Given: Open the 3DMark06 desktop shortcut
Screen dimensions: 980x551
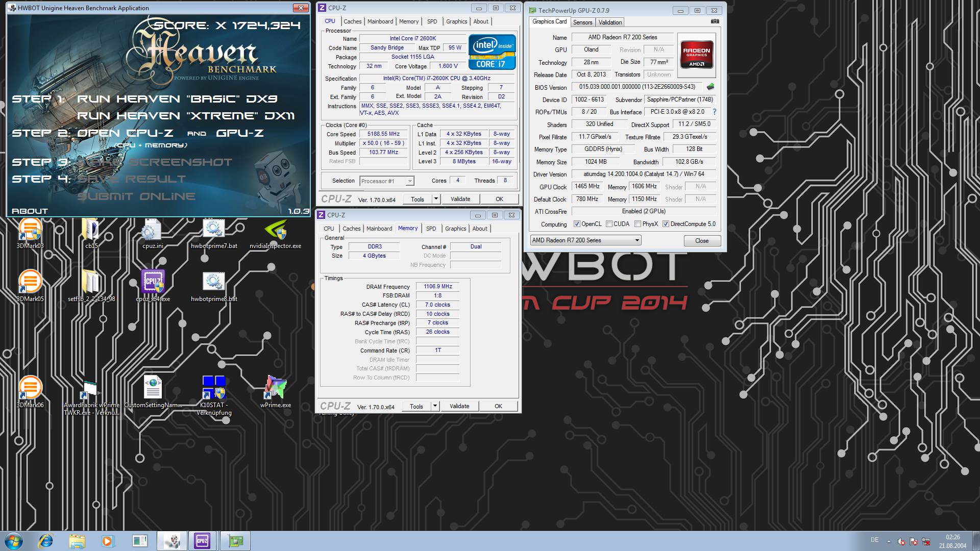Looking at the screenshot, I should tap(30, 391).
